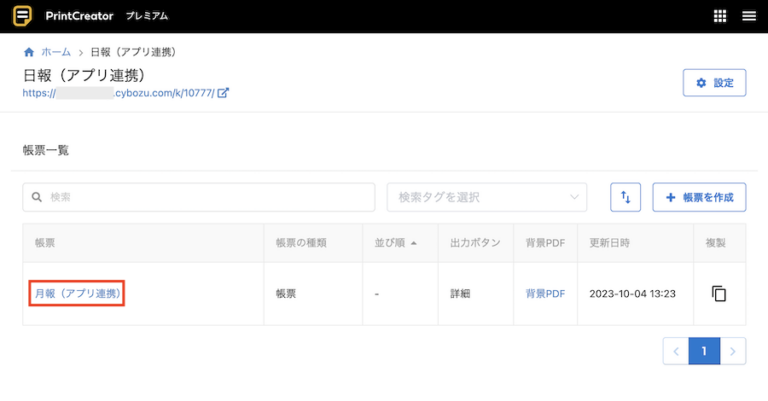Open the apps grid menu icon
This screenshot has width=768, height=401.
coord(720,16)
